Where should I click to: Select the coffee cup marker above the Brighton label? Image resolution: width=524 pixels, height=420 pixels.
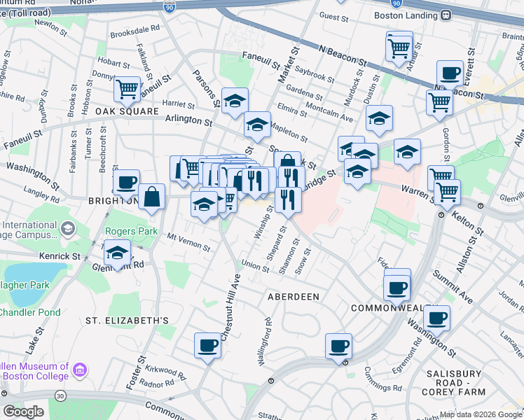126,183
